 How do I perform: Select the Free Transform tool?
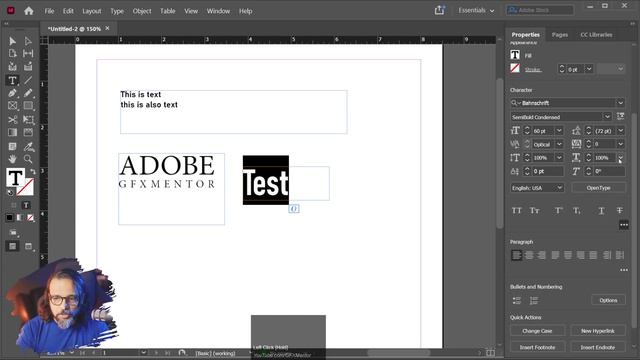pos(28,120)
